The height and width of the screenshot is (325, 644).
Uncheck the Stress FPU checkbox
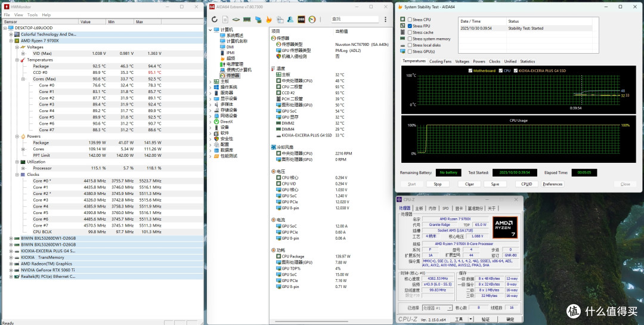(410, 26)
